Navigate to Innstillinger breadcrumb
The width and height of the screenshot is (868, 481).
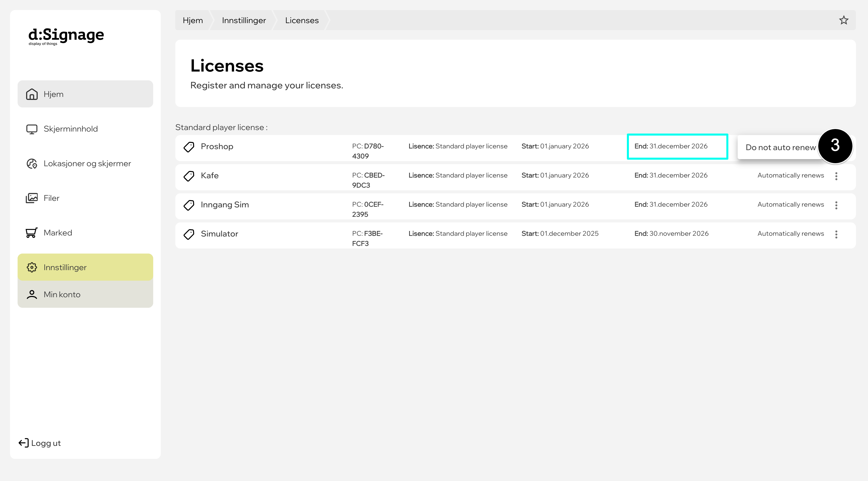click(244, 20)
